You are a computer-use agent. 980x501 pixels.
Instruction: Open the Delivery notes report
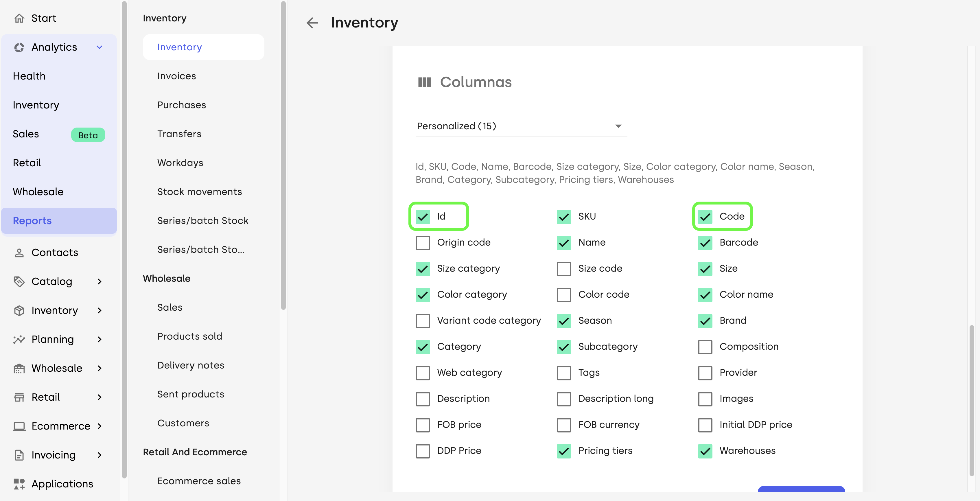204,365
